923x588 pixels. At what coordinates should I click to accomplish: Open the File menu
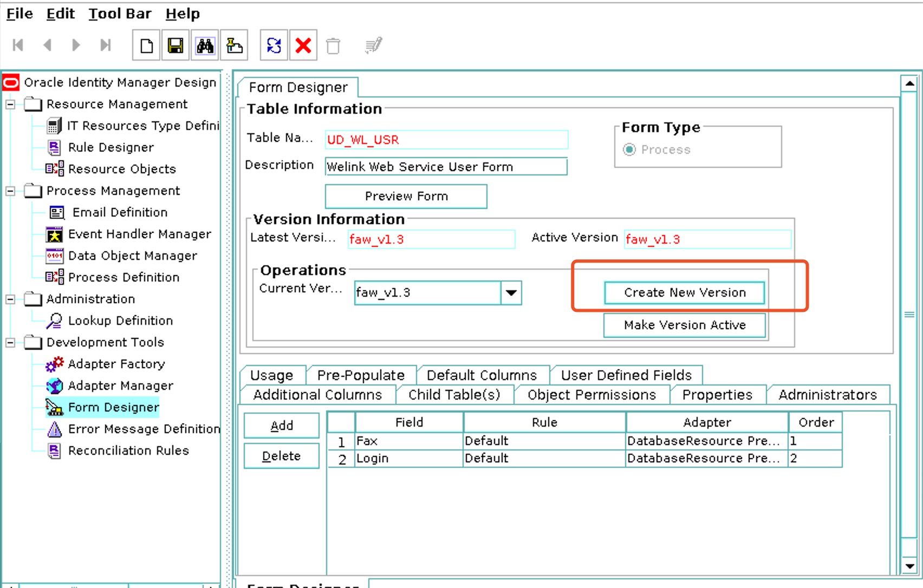[x=19, y=14]
